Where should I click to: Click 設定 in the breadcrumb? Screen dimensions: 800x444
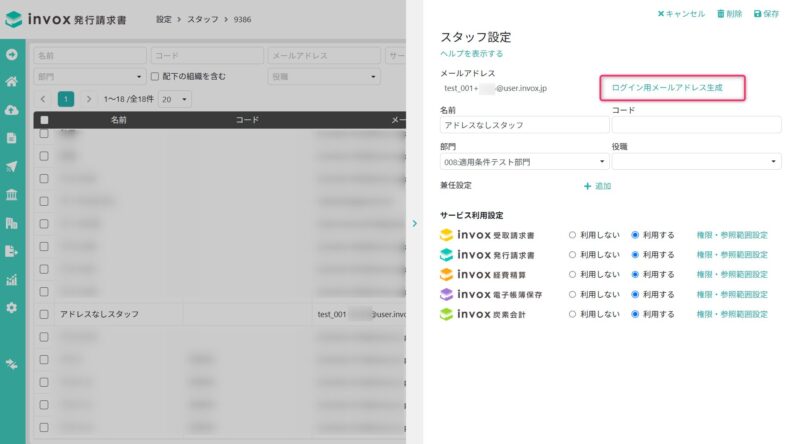(x=164, y=19)
